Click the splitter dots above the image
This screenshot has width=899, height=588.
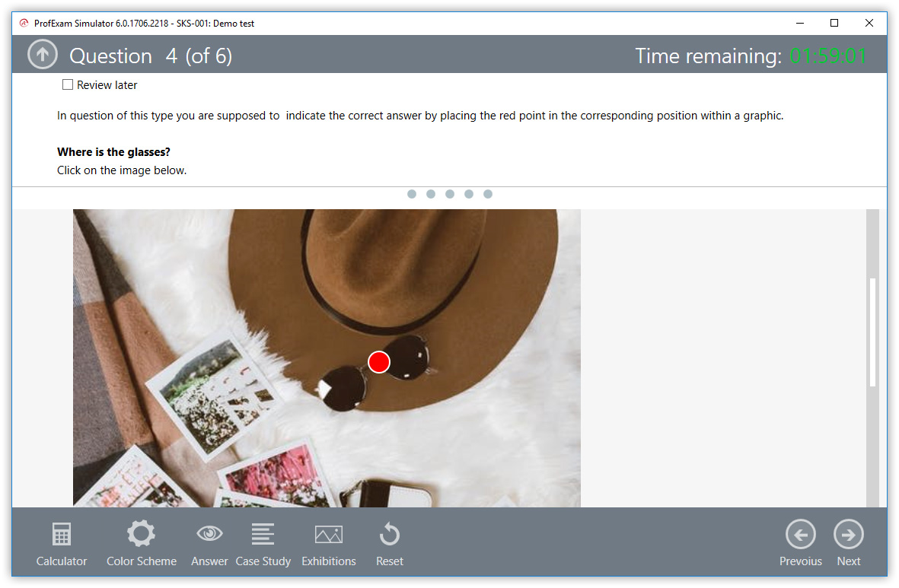449,194
